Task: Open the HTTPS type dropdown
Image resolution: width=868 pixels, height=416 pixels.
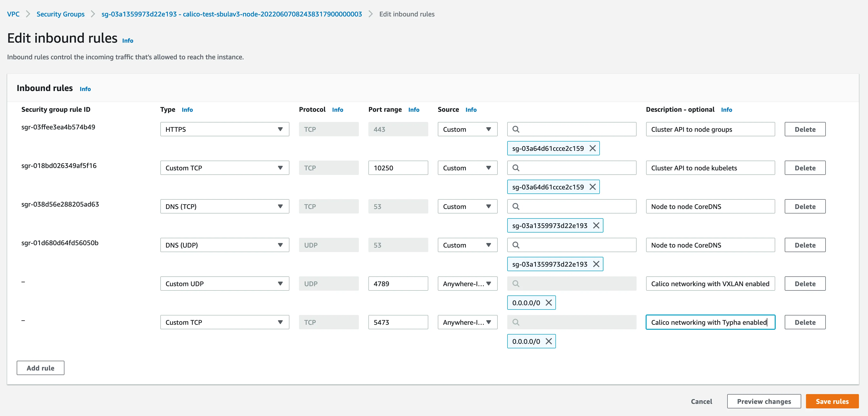Action: click(225, 129)
